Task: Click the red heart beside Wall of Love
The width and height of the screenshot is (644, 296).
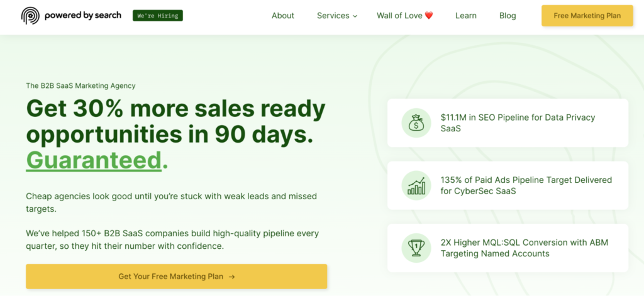Action: 429,16
